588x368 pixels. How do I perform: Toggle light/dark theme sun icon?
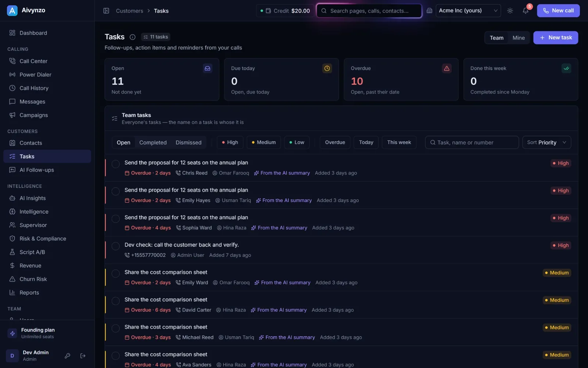tap(510, 11)
